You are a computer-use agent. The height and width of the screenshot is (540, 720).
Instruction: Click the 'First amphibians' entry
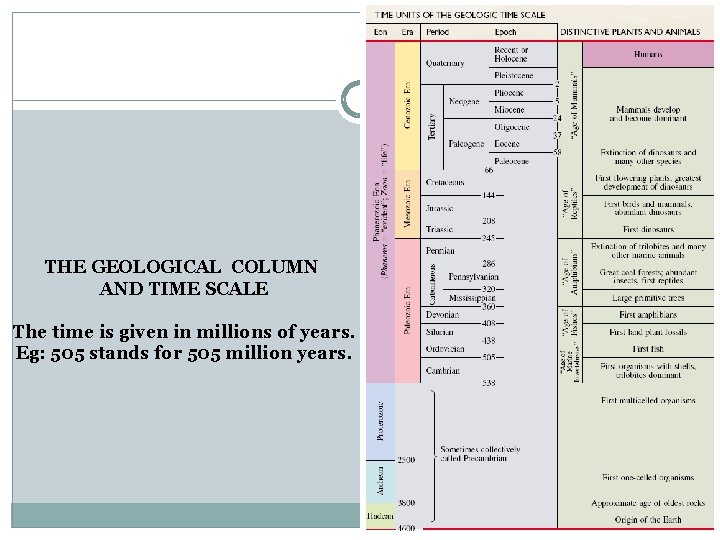[648, 315]
